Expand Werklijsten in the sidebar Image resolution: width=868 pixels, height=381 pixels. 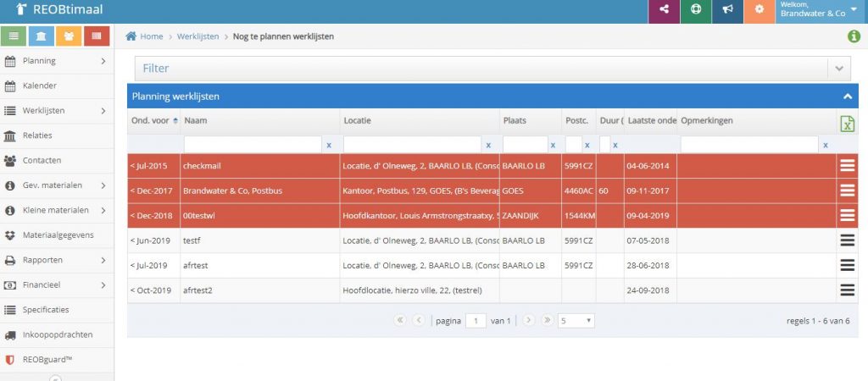[57, 111]
